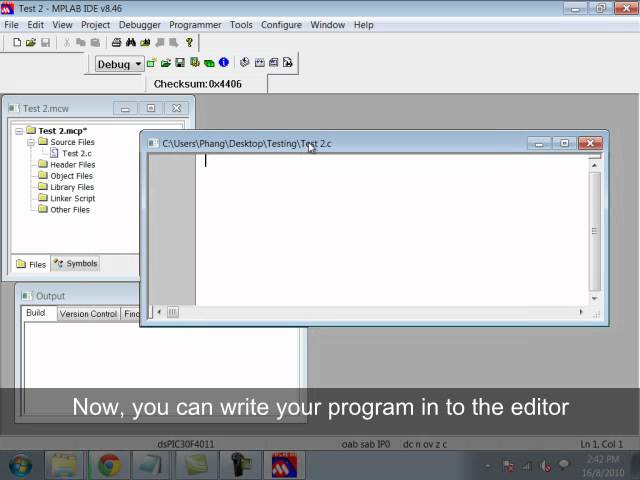Click the MPLAB IDE taskbar icon

click(x=284, y=465)
